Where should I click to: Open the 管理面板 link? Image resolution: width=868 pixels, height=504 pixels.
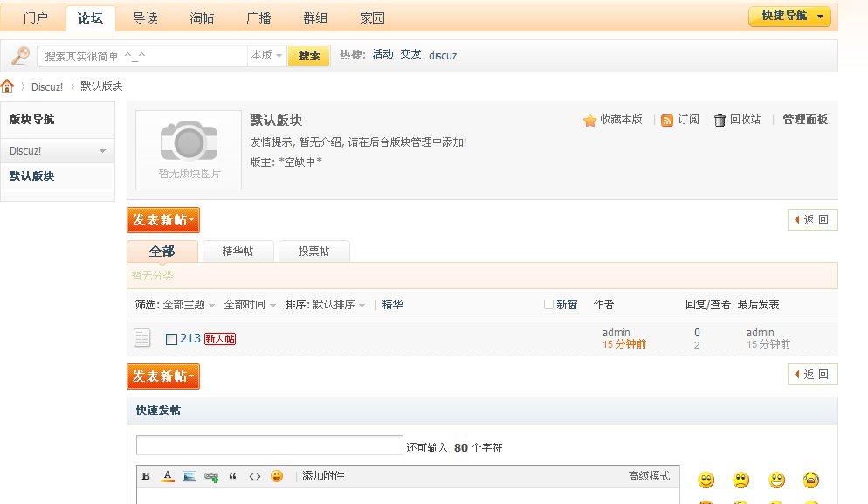point(805,120)
